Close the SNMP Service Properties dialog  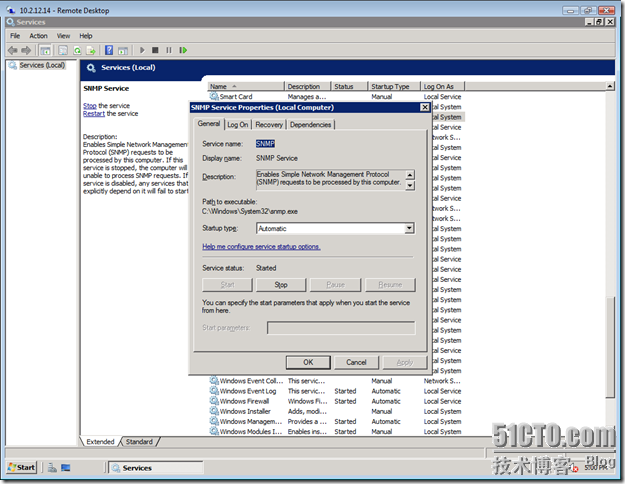pyautogui.click(x=425, y=107)
